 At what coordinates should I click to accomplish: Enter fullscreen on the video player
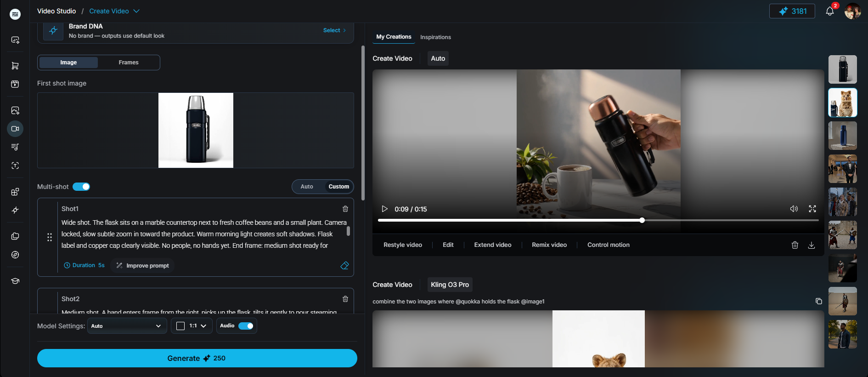coord(812,209)
